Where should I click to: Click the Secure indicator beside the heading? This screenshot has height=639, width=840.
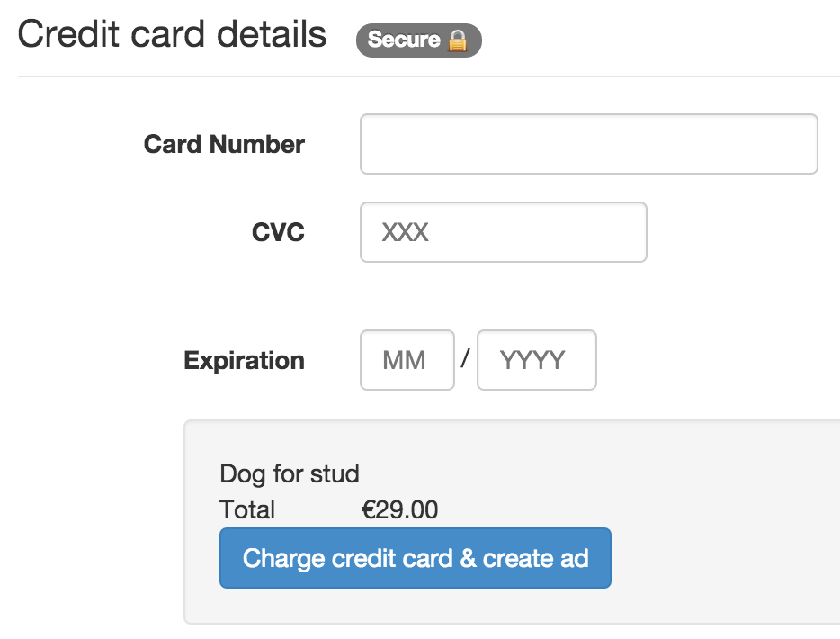[x=418, y=40]
